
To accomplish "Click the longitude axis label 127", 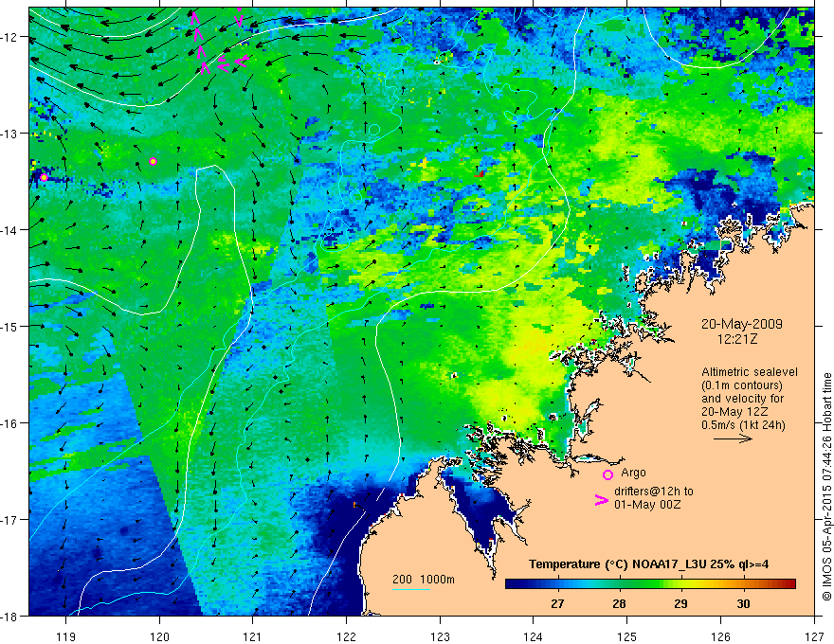I will [814, 637].
